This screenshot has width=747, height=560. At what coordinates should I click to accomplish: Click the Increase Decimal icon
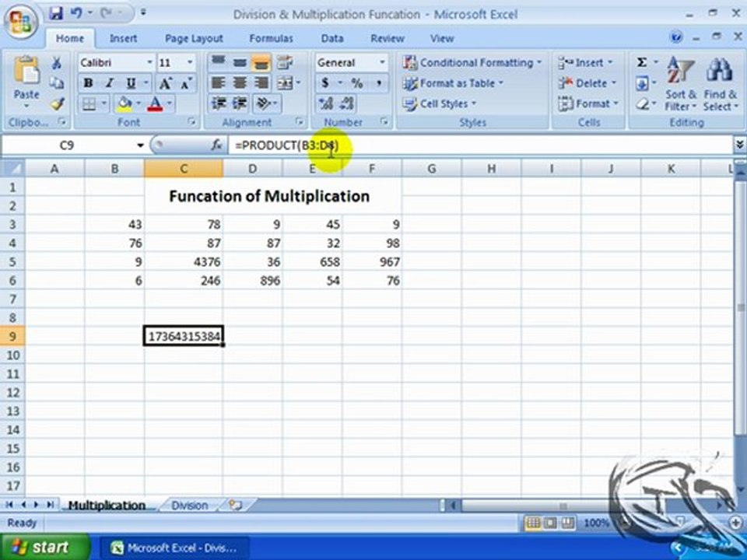tap(326, 103)
